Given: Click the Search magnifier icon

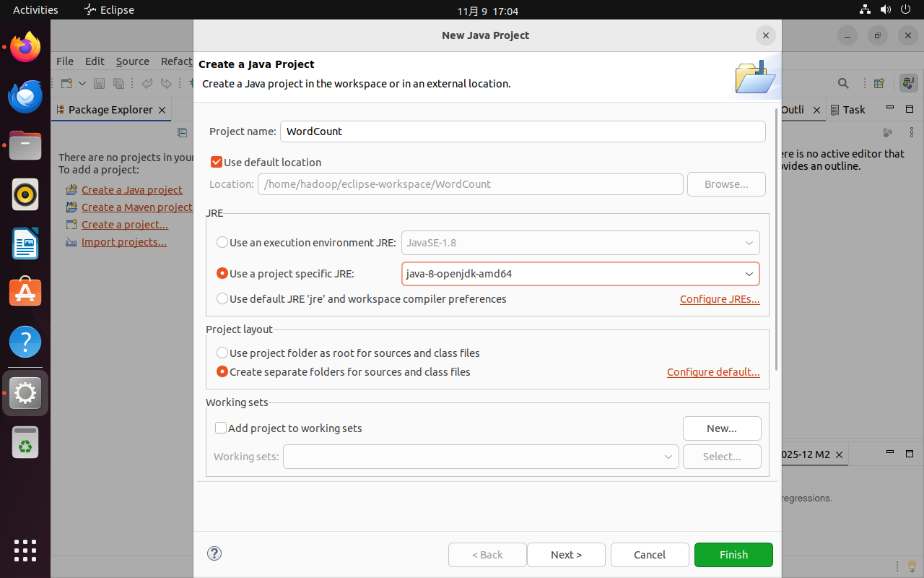Looking at the screenshot, I should point(843,83).
